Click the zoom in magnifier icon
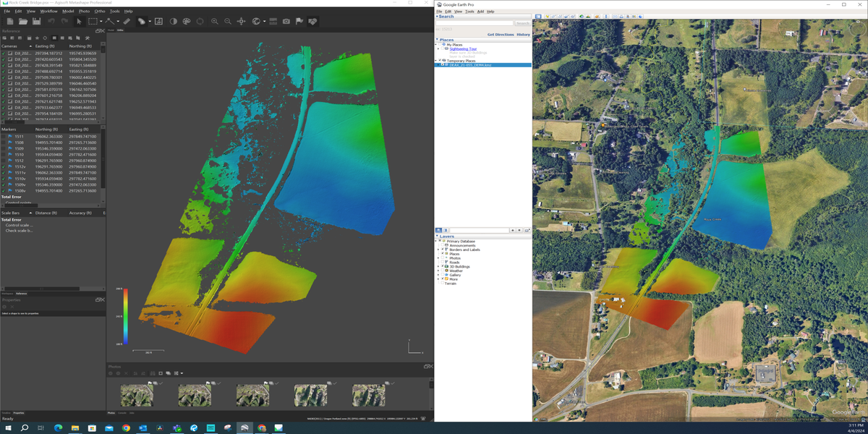The width and height of the screenshot is (868, 434). 215,22
